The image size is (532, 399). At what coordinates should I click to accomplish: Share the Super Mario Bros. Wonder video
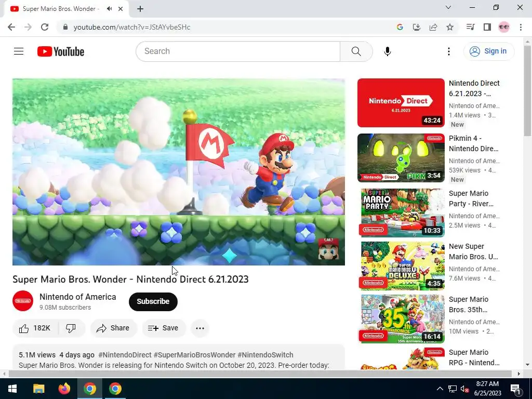pyautogui.click(x=113, y=328)
